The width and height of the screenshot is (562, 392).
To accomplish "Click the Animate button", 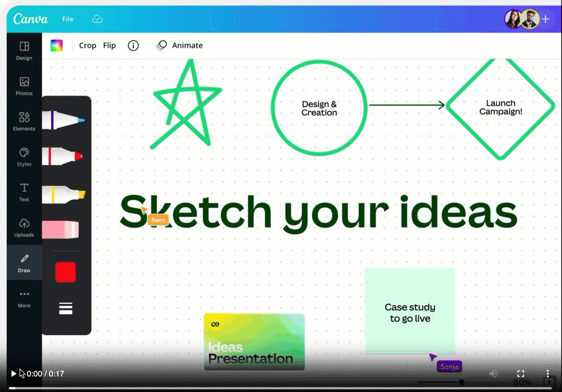I will 180,46.
